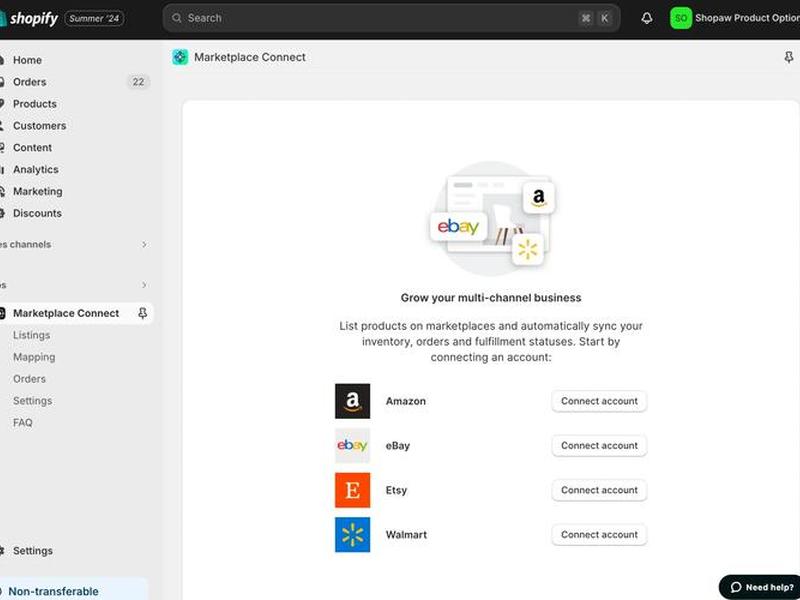
Task: Click the Walmart marketplace label
Action: pos(406,535)
